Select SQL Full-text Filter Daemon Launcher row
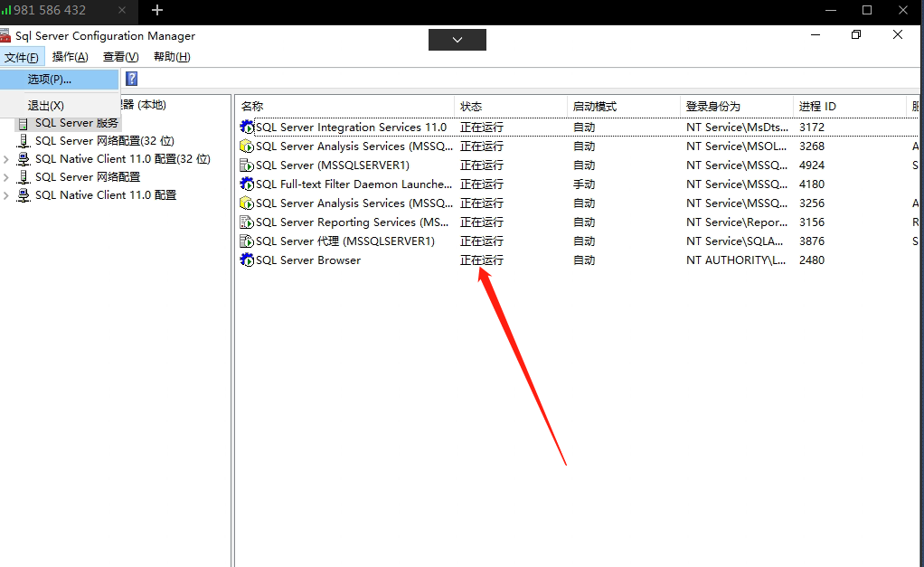924x567 pixels. [x=578, y=184]
